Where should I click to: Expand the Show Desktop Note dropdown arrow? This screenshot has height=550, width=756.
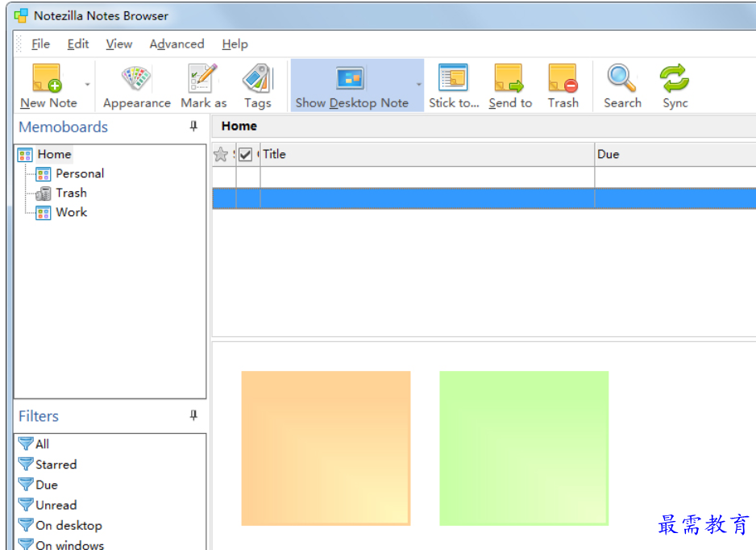pyautogui.click(x=418, y=85)
